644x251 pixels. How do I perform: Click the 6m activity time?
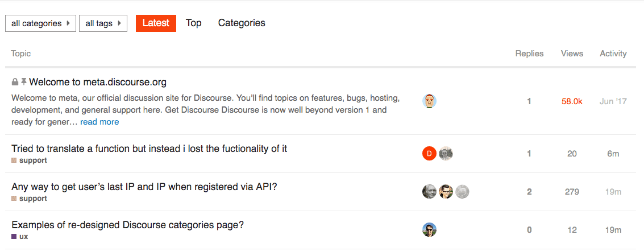click(613, 154)
